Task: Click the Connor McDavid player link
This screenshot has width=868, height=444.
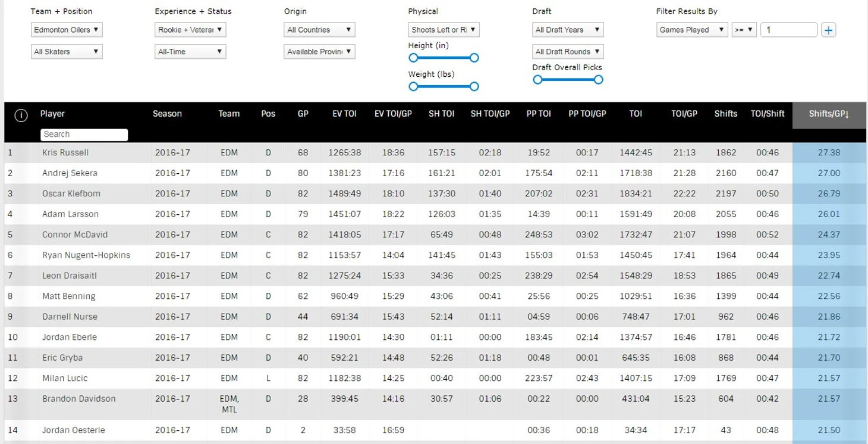Action: (75, 234)
